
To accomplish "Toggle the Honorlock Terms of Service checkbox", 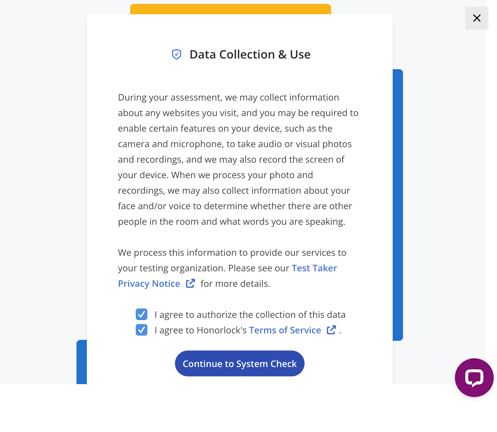I will tap(141, 330).
